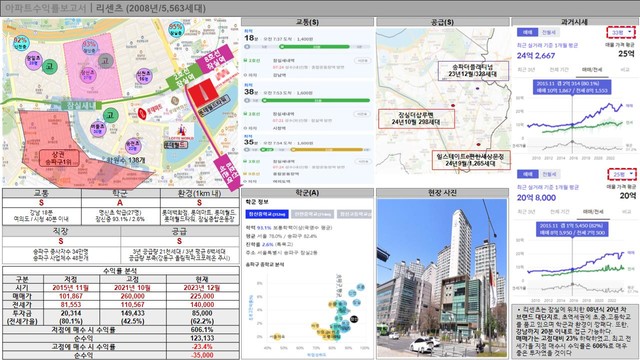Image resolution: width=640 pixels, height=360 pixels.
Task: Open the 33평 size dropdown
Action: tap(621, 32)
